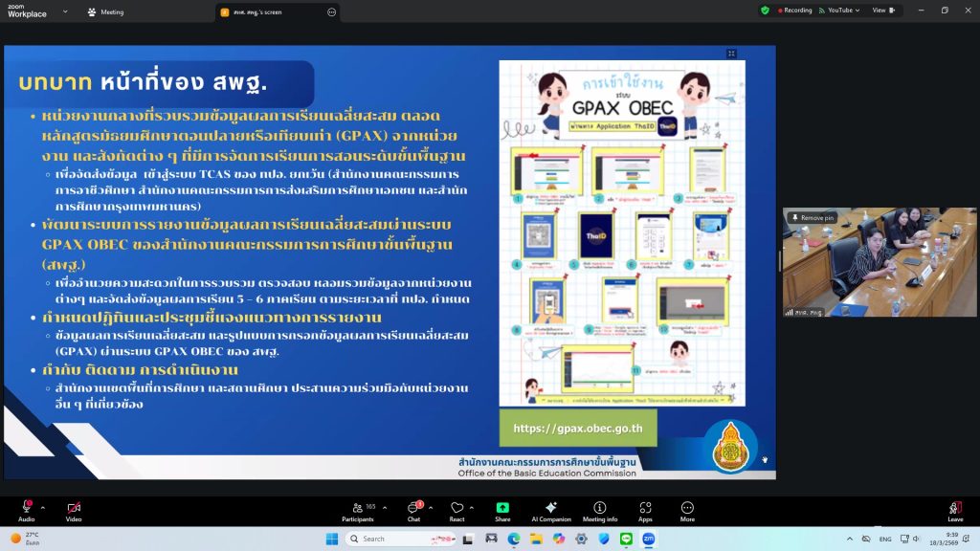Click the green Share screen button
980x551 pixels.
[502, 508]
